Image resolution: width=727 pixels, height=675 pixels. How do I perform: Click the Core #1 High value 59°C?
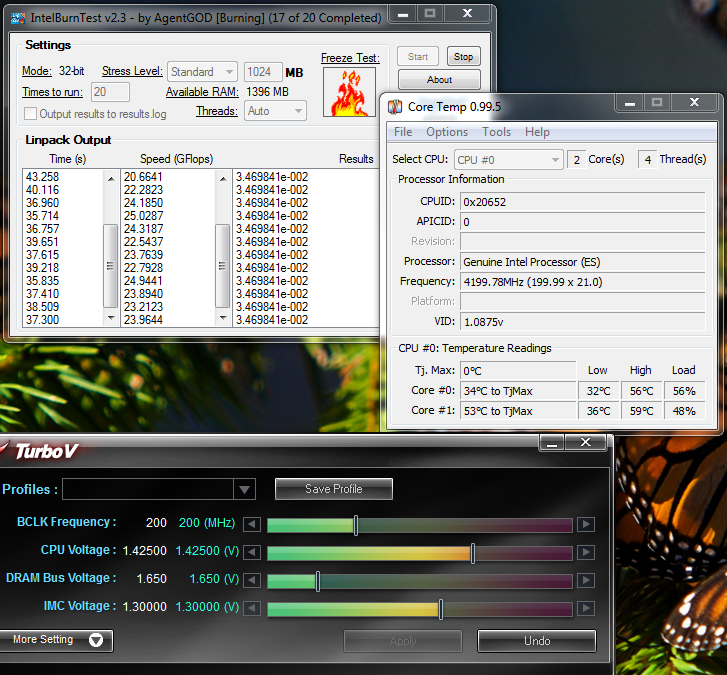pos(642,411)
